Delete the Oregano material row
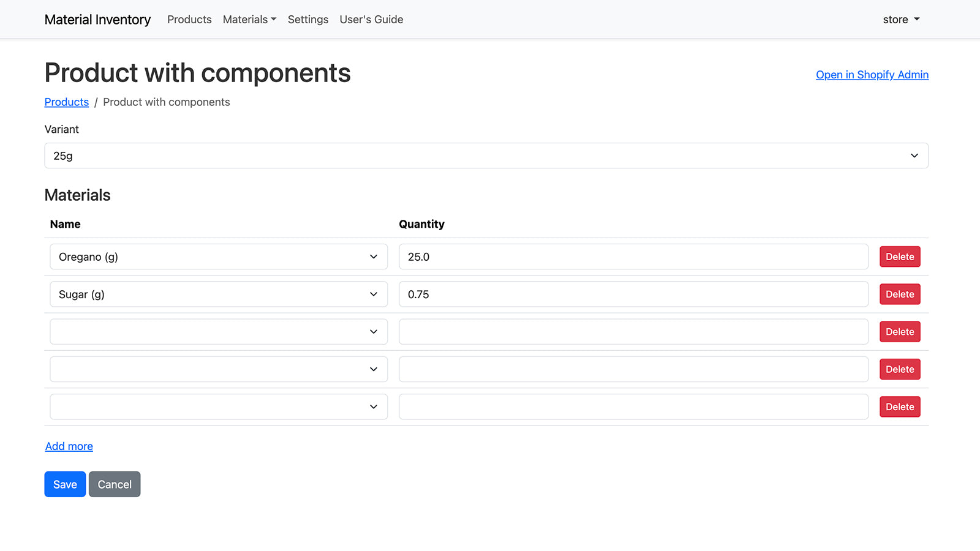The image size is (980, 551). 899,257
